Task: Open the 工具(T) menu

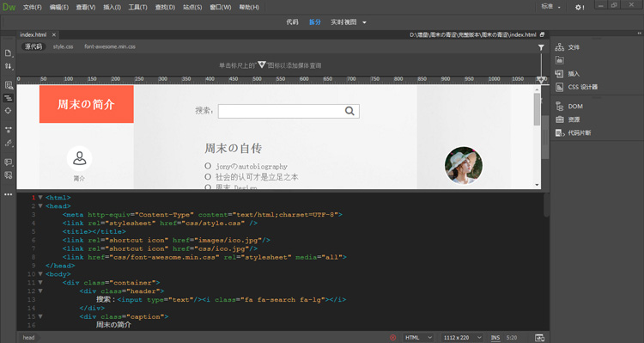Action: point(137,7)
